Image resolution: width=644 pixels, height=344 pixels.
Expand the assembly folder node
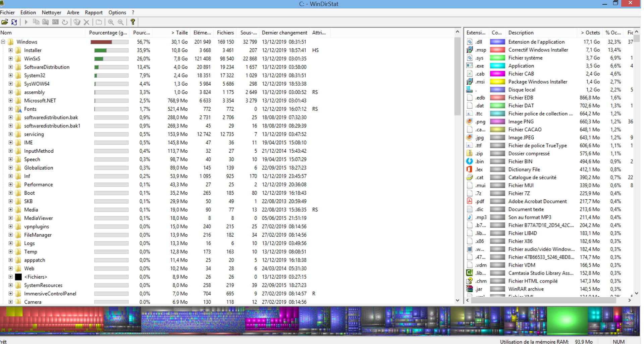[x=10, y=92]
